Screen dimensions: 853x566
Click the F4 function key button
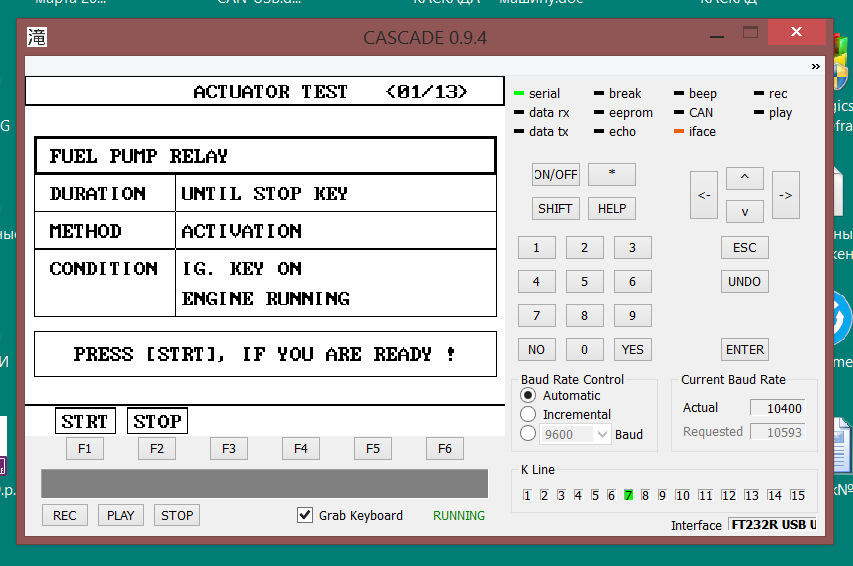coord(301,449)
